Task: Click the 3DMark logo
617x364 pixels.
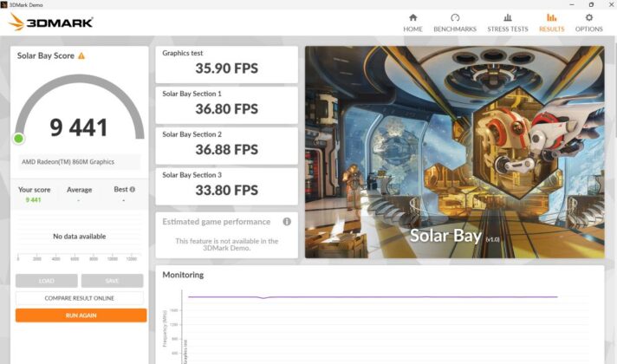Action: 50,22
